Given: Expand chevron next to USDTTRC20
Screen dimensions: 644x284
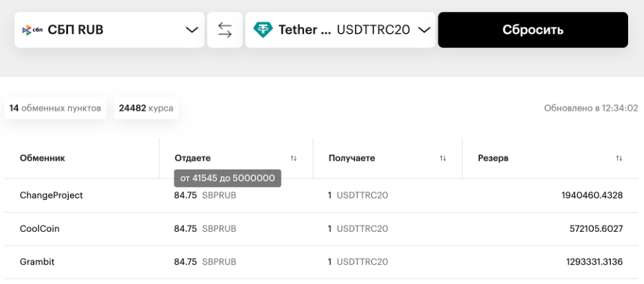Looking at the screenshot, I should pyautogui.click(x=424, y=30).
